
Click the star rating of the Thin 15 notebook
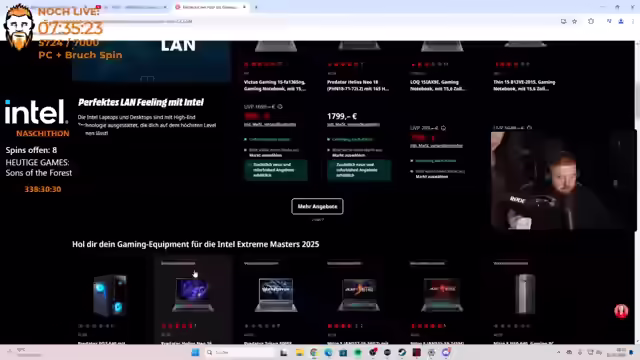point(512,64)
